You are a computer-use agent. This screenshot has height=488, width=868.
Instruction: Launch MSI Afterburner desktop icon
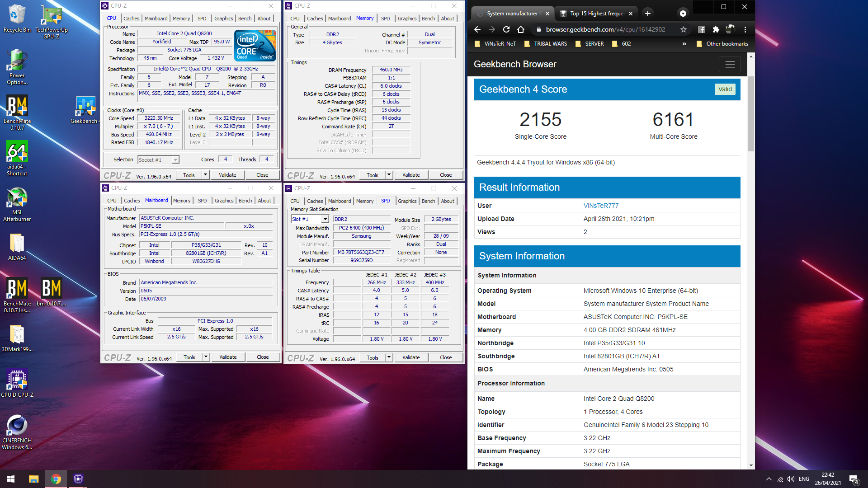click(x=17, y=204)
